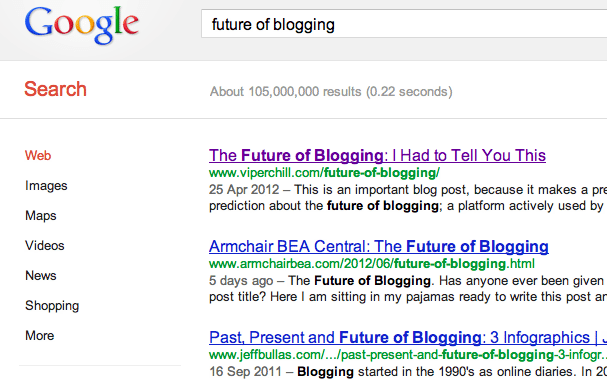Viewport: 607px width, 381px height.
Task: Click the jeffbullas snippet dated 16 Sep 2011
Action: coord(408,372)
